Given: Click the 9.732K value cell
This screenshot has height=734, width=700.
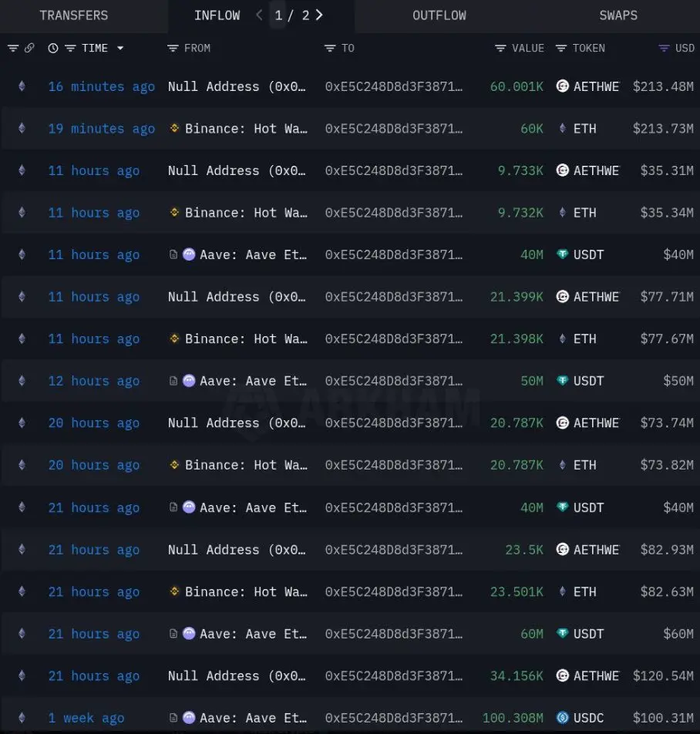Looking at the screenshot, I should click(520, 213).
